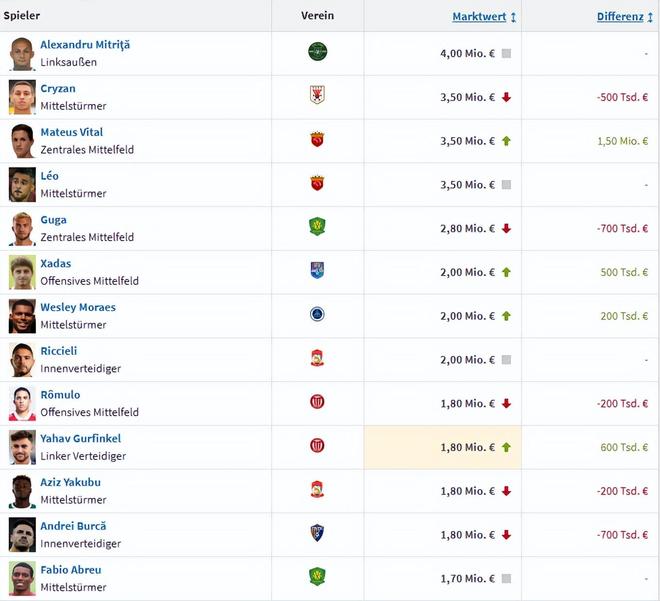
Task: Click the club crest next to Rômulo
Action: point(317,402)
